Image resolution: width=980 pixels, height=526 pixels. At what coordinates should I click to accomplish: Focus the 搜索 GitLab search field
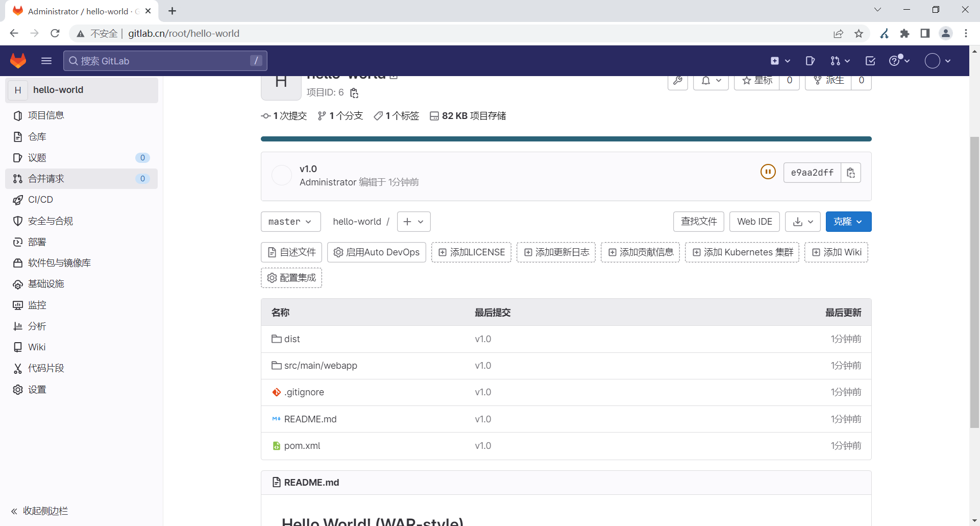[165, 61]
